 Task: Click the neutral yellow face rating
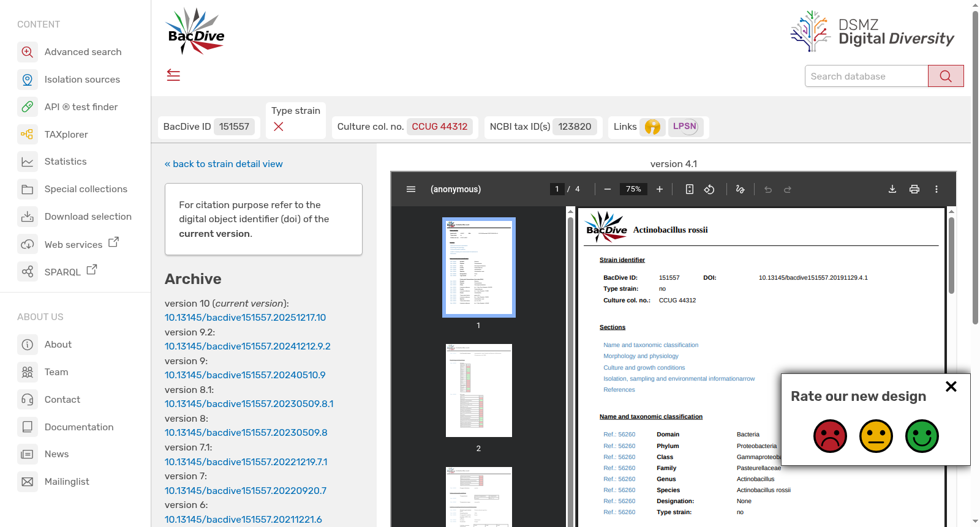coord(876,436)
